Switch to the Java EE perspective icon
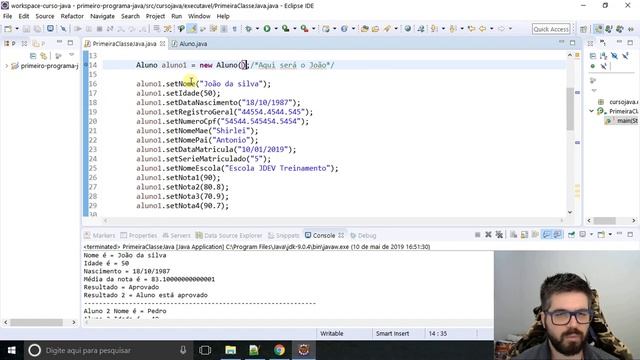The height and width of the screenshot is (360, 640). click(598, 29)
